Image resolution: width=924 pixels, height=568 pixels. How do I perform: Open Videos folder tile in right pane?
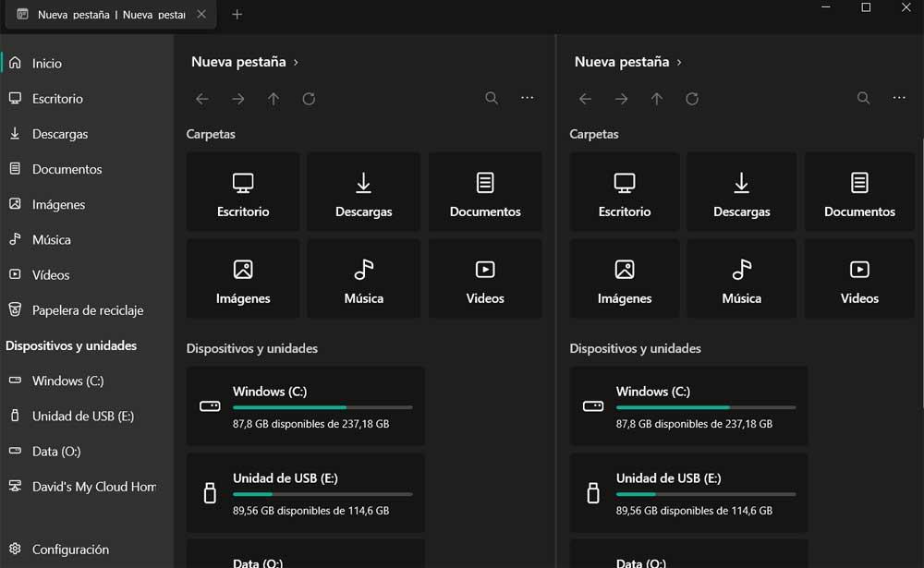tap(859, 278)
